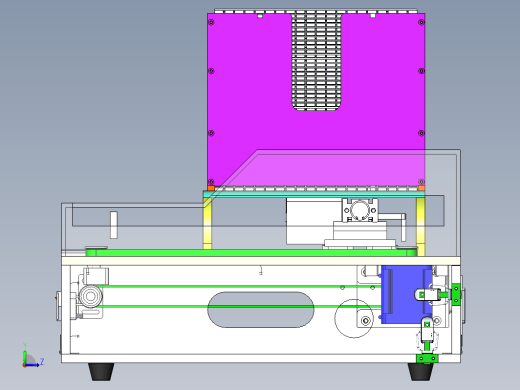
Task: Select the blue motor block
Action: 407,295
